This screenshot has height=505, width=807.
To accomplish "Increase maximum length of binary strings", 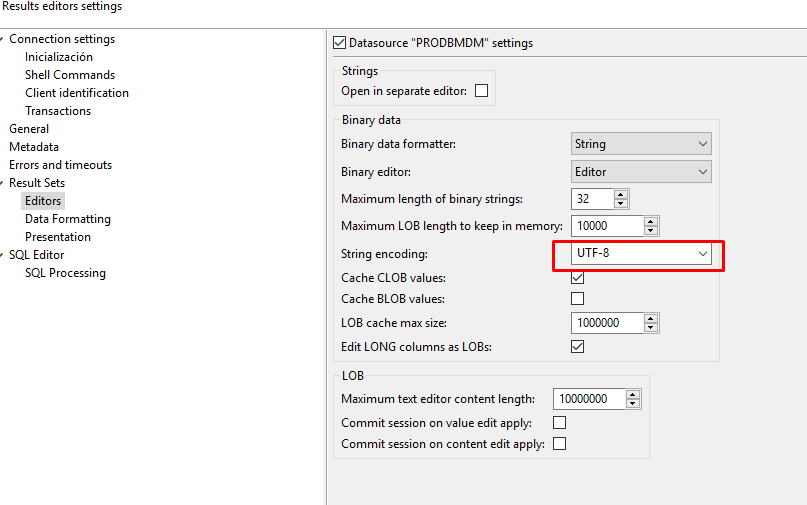I will 621,195.
